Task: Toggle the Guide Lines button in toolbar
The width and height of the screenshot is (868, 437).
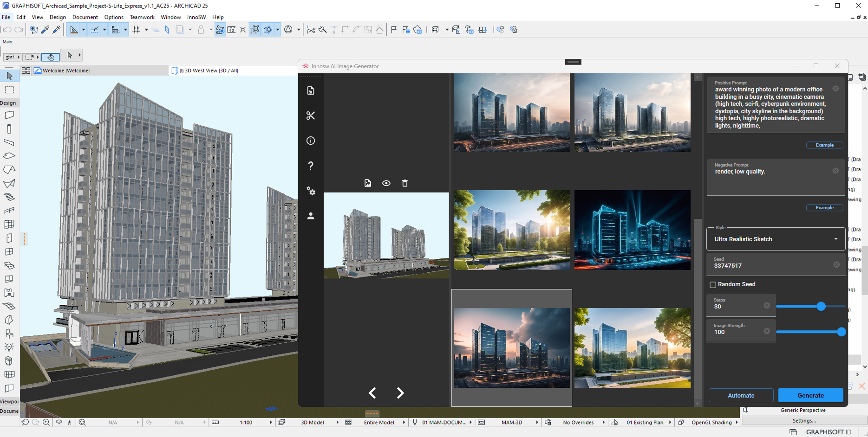Action: 74,30
